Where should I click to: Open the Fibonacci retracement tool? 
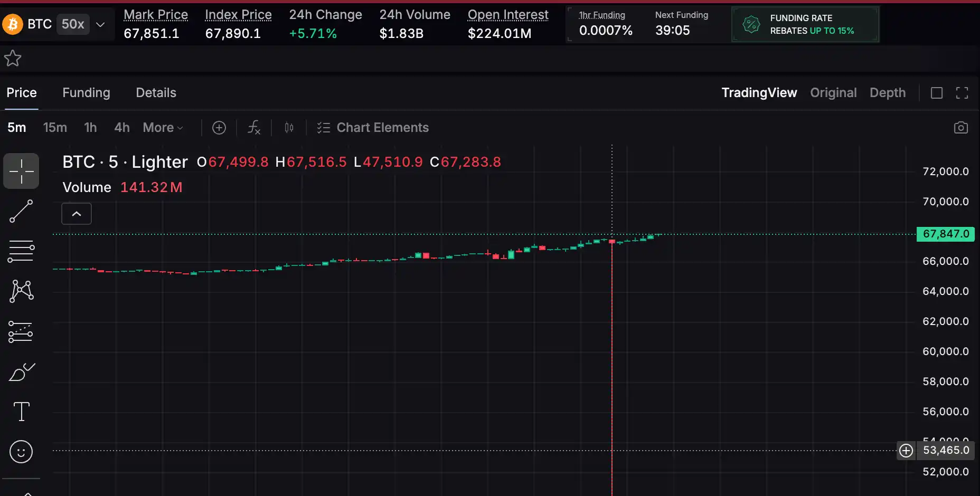(x=21, y=251)
